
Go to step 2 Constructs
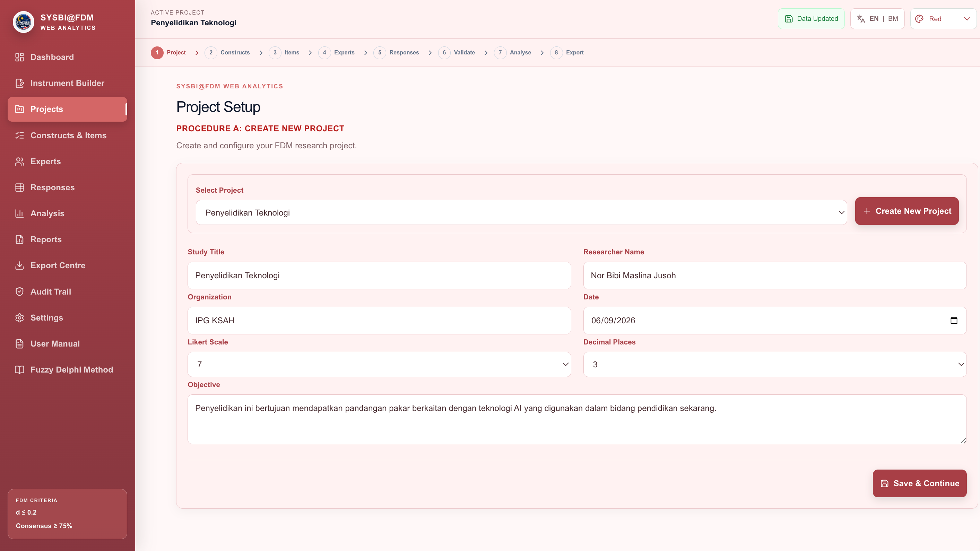point(227,52)
